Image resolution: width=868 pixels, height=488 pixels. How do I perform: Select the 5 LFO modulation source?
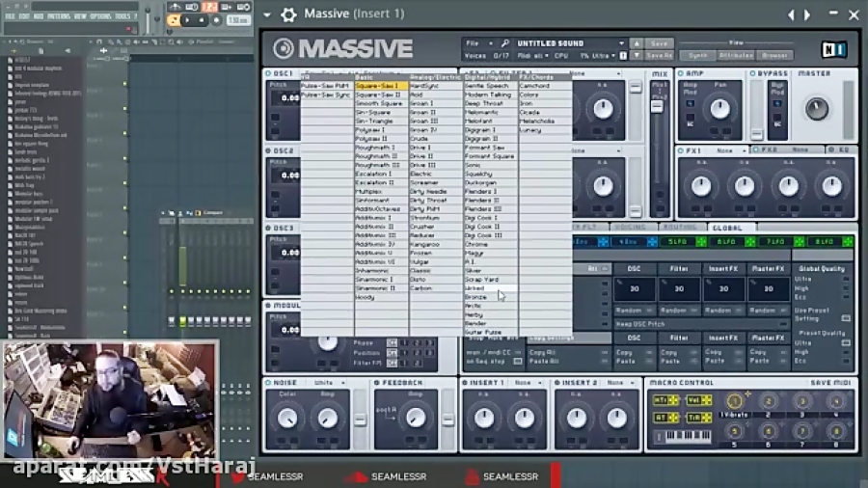tap(677, 242)
